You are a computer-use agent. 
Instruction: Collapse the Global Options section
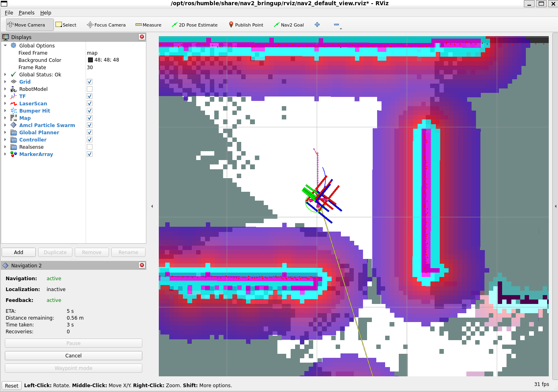[5, 45]
